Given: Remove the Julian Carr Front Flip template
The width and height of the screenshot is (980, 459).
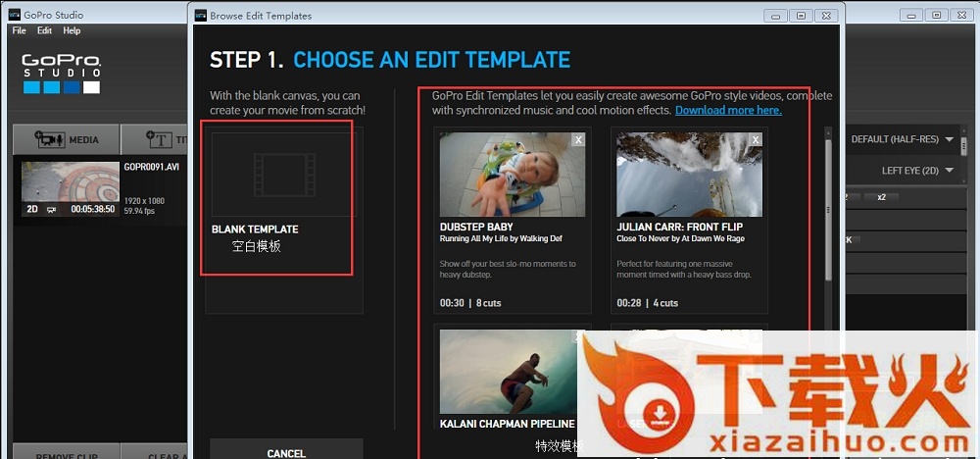Looking at the screenshot, I should [756, 140].
